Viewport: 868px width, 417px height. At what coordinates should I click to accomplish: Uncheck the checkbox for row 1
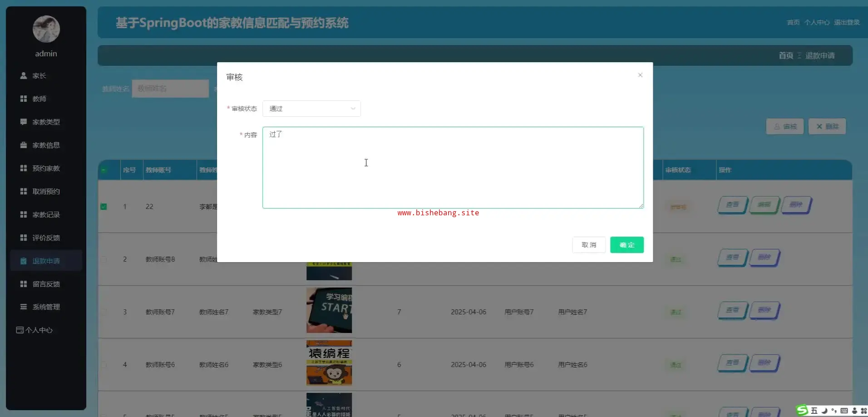click(104, 207)
